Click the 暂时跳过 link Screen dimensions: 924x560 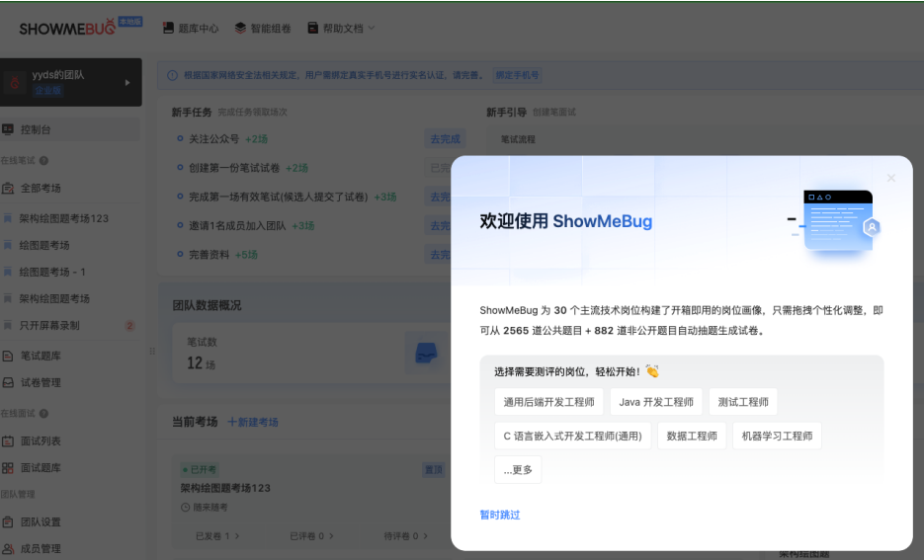click(500, 516)
